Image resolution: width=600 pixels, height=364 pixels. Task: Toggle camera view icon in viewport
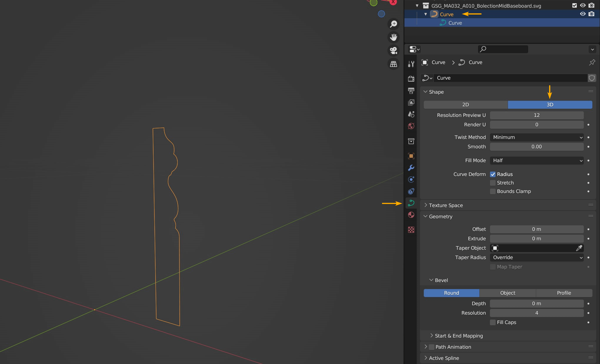(x=394, y=51)
